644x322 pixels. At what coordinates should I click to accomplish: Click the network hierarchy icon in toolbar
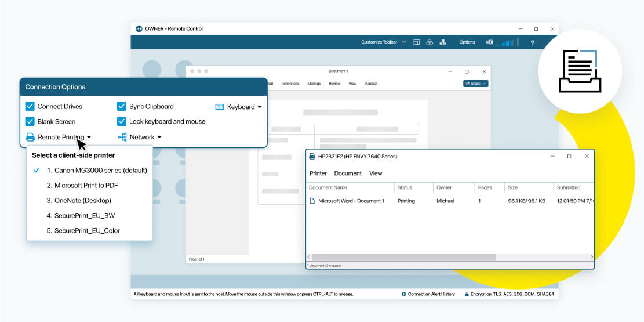(x=443, y=42)
